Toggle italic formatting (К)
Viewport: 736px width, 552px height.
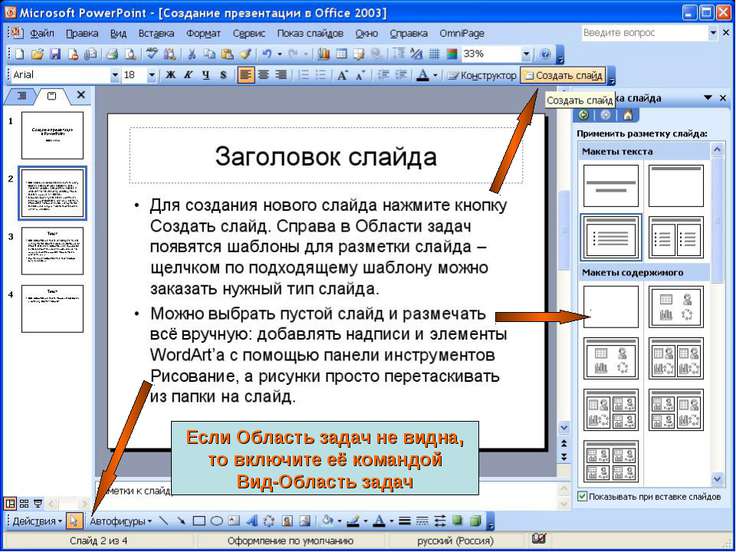click(188, 75)
